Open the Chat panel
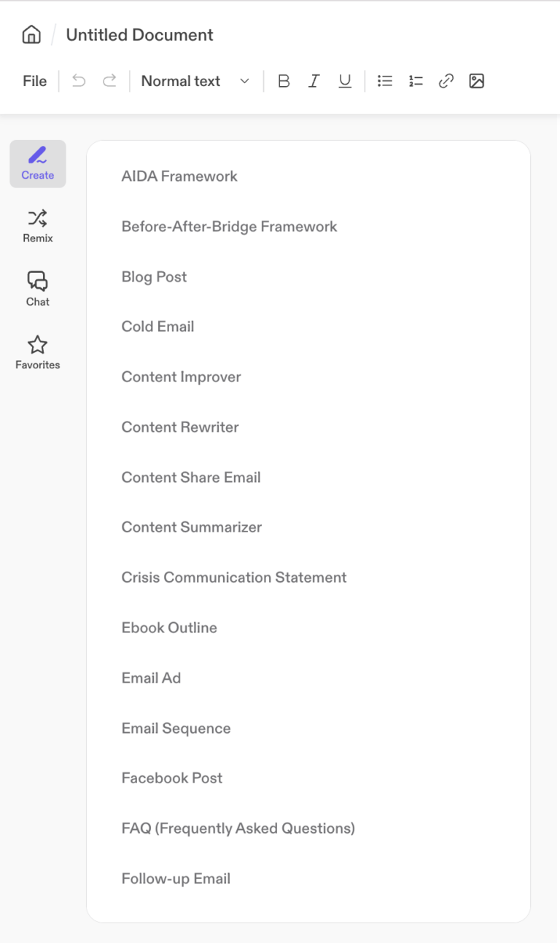560x943 pixels. pos(37,287)
